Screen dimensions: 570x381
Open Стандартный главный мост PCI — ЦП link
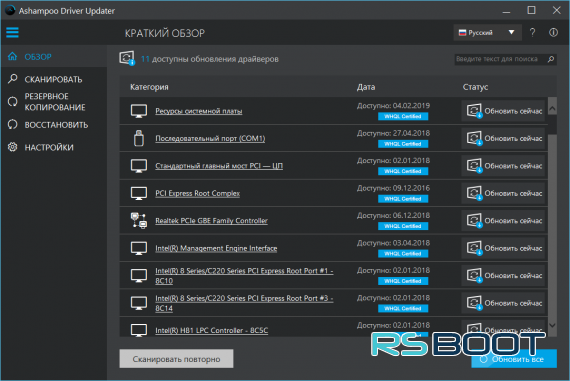219,166
